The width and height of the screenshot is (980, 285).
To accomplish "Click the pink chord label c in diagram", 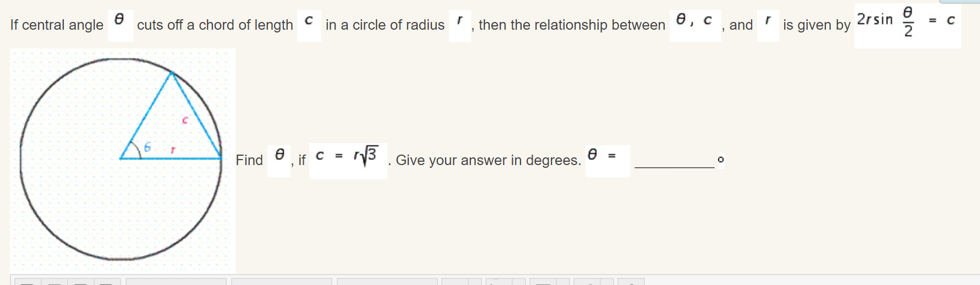I will point(185,120).
